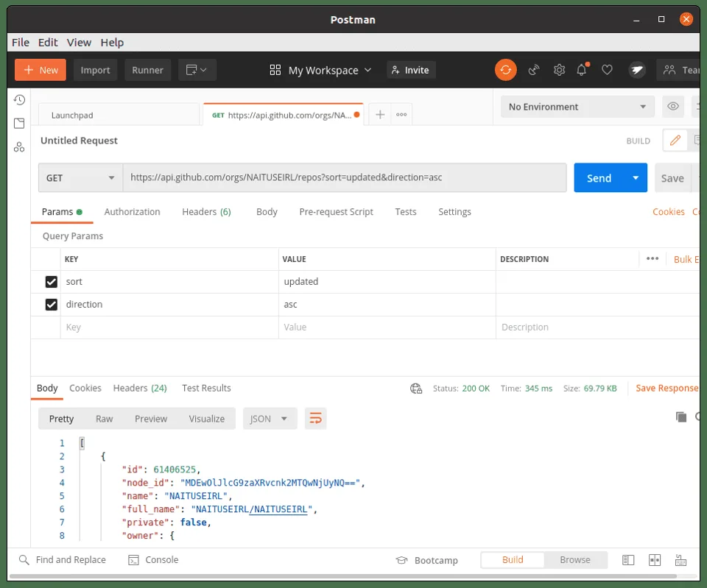Open the GET method dropdown
The width and height of the screenshot is (707, 588).
(x=80, y=177)
